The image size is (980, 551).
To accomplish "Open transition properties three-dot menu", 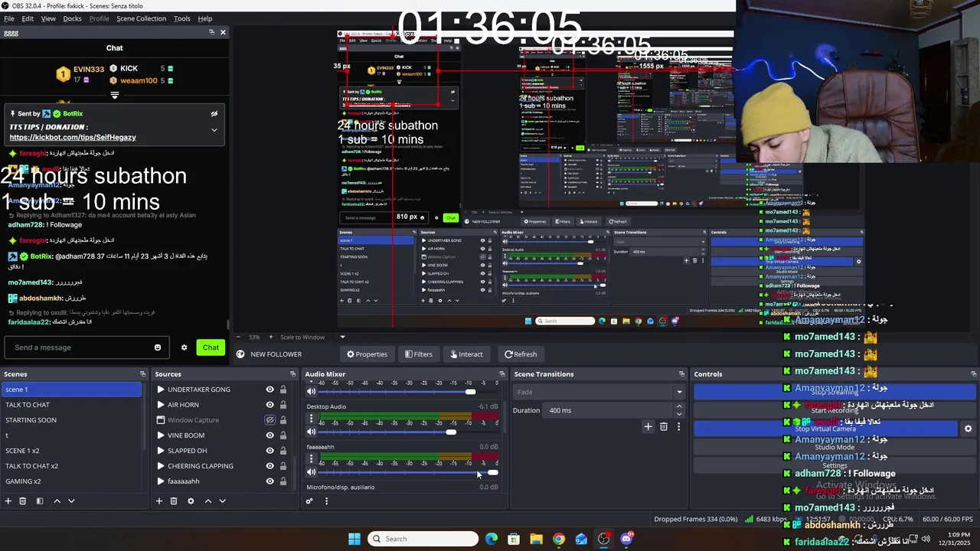I will point(678,426).
